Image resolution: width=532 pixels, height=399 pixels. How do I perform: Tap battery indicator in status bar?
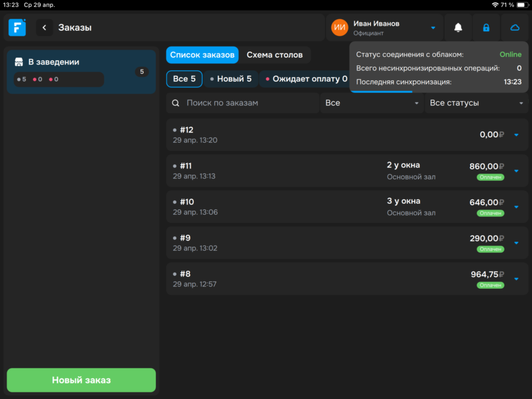(x=523, y=5)
